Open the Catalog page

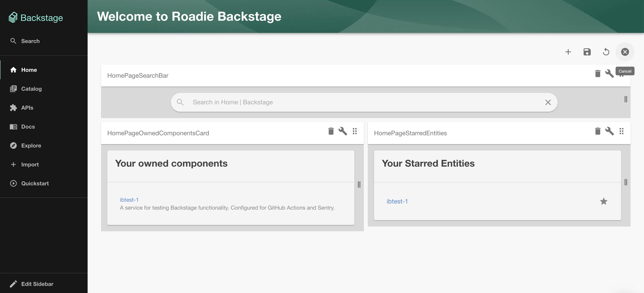click(x=31, y=89)
